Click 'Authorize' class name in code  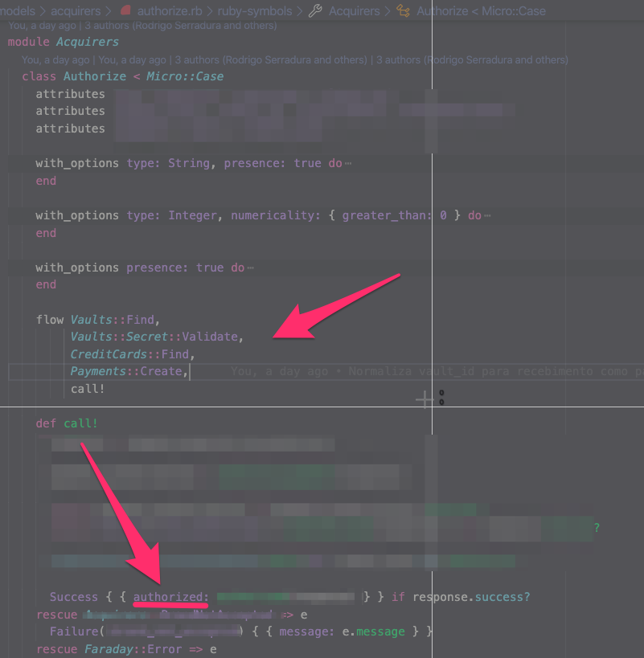pyautogui.click(x=94, y=76)
